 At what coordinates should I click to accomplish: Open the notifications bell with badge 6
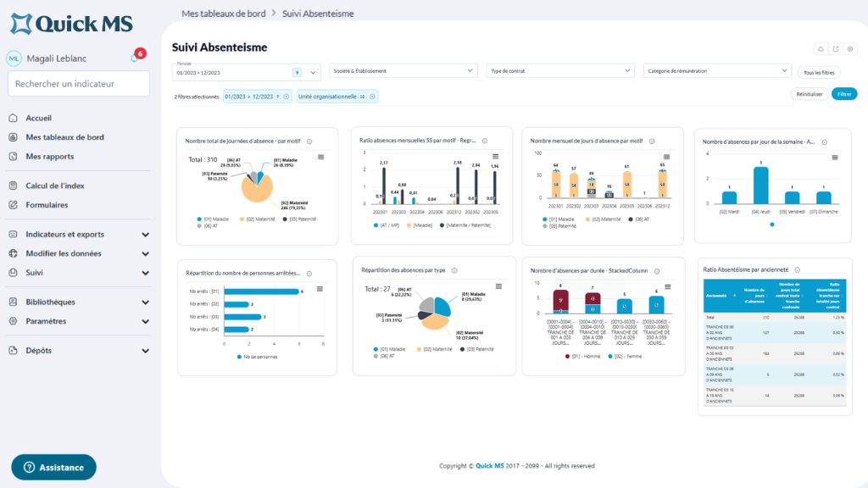coord(135,58)
